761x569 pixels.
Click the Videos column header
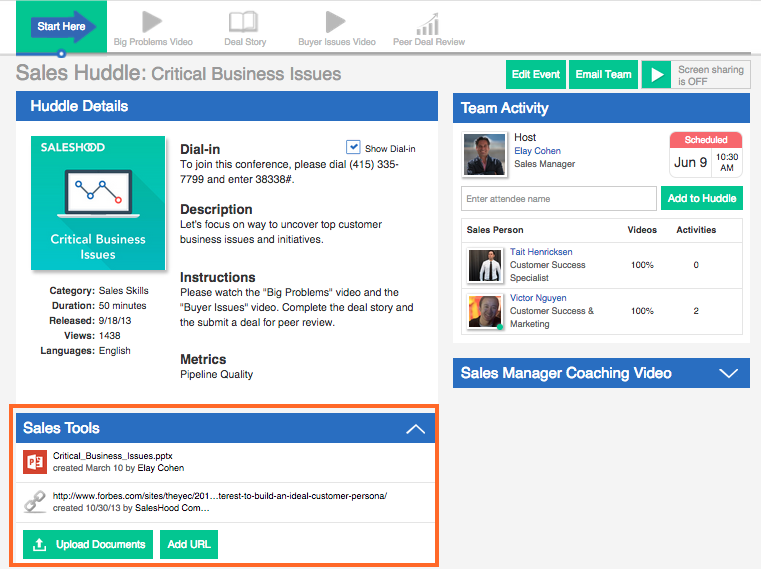[642, 230]
